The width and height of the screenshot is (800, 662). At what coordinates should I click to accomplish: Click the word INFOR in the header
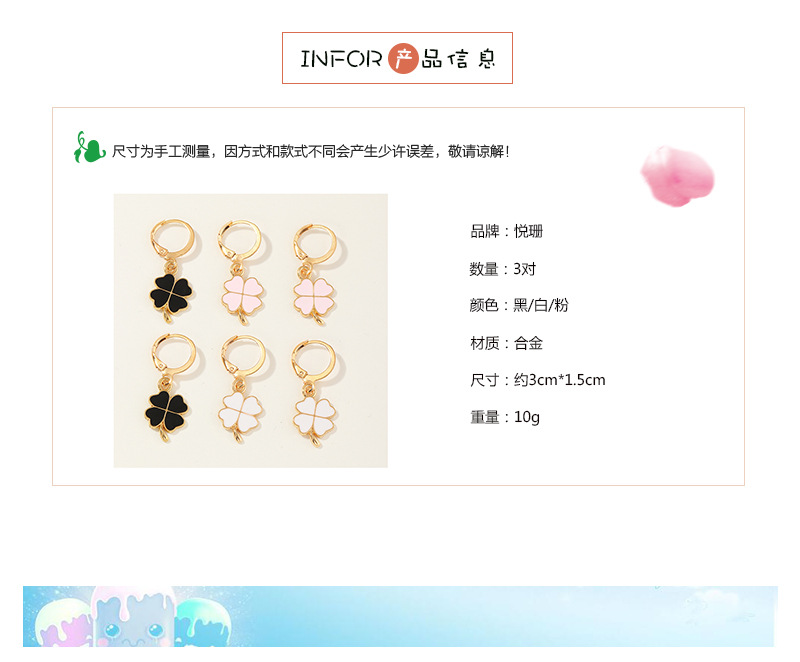(x=341, y=59)
